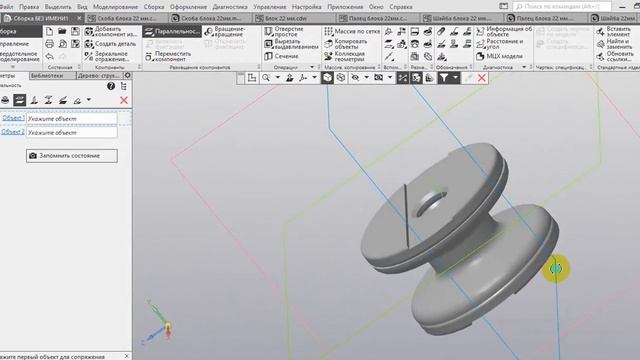Select Создать деталь tool
Viewport: 640px width, 360px height.
coord(110,44)
